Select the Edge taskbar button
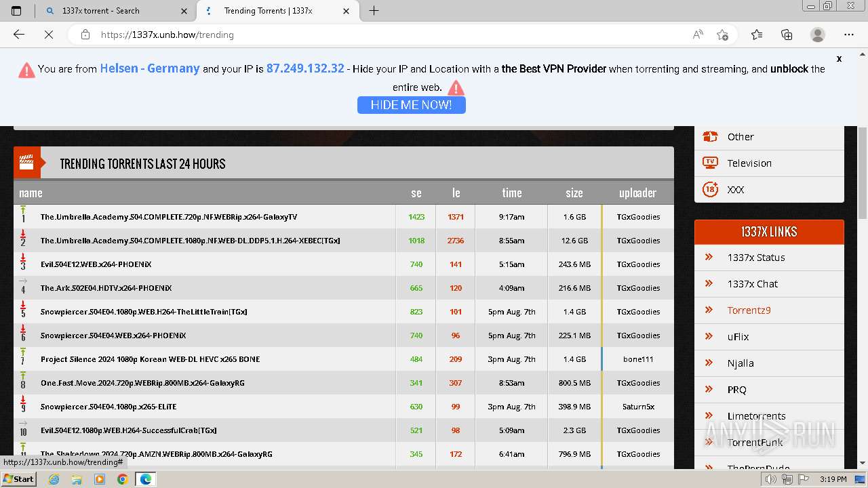The width and height of the screenshot is (868, 488). click(145, 479)
